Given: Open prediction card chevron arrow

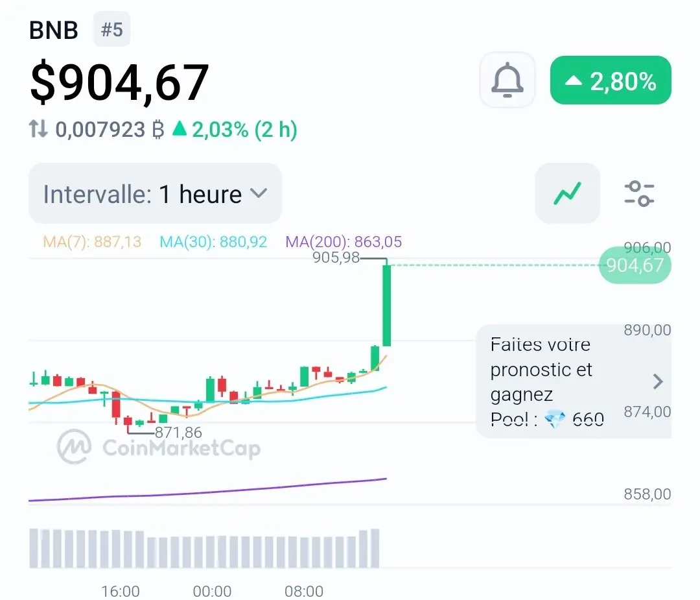Looking at the screenshot, I should [x=658, y=381].
